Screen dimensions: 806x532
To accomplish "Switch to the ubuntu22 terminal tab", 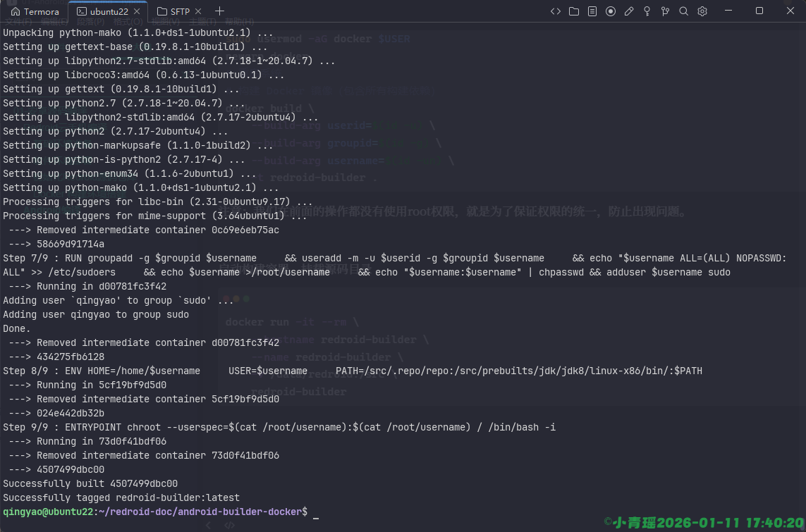I will tap(106, 11).
